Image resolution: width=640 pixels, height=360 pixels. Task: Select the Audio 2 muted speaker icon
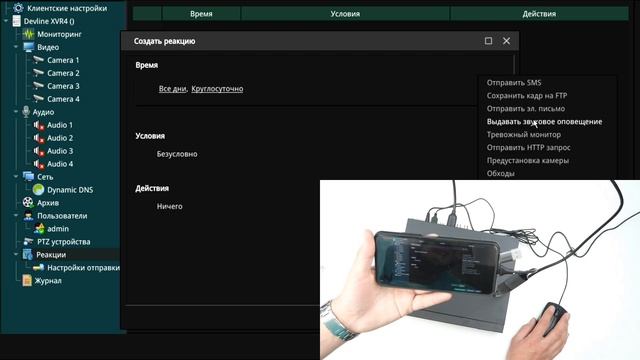(38, 138)
